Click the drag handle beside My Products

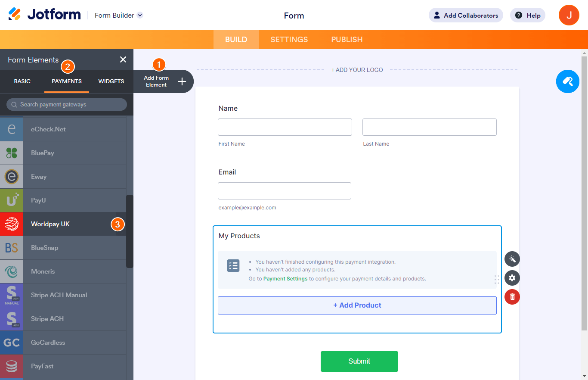tap(497, 280)
